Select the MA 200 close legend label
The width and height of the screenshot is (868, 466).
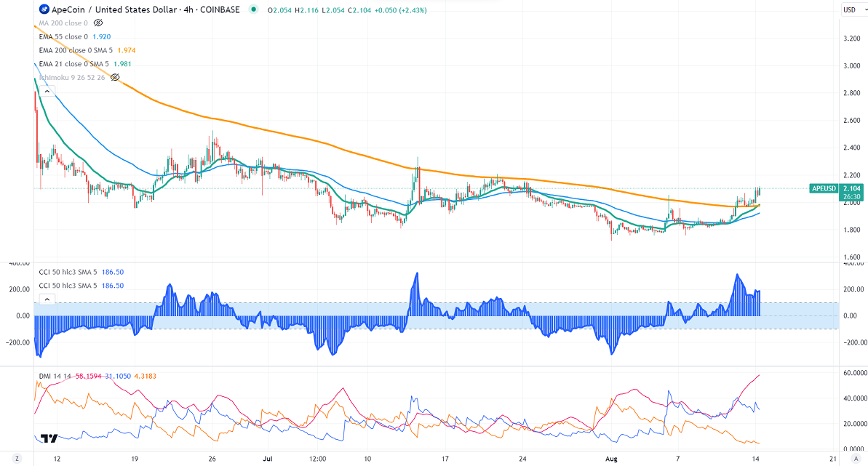pos(63,23)
